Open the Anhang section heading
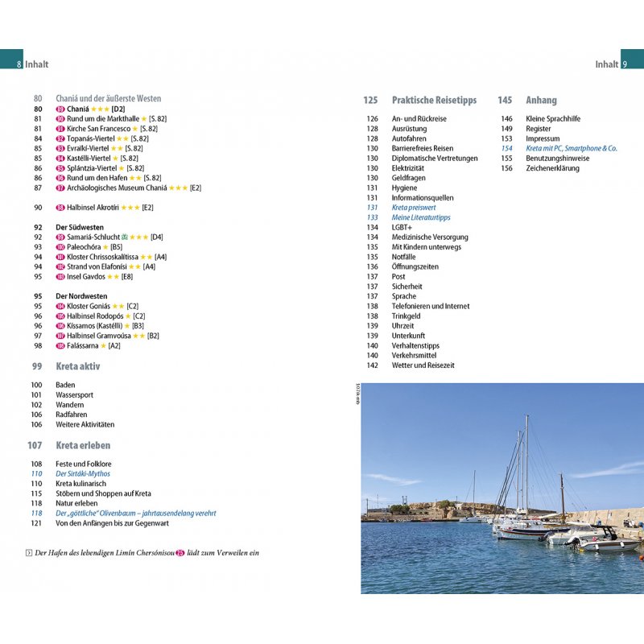The width and height of the screenshot is (644, 644). pyautogui.click(x=541, y=101)
